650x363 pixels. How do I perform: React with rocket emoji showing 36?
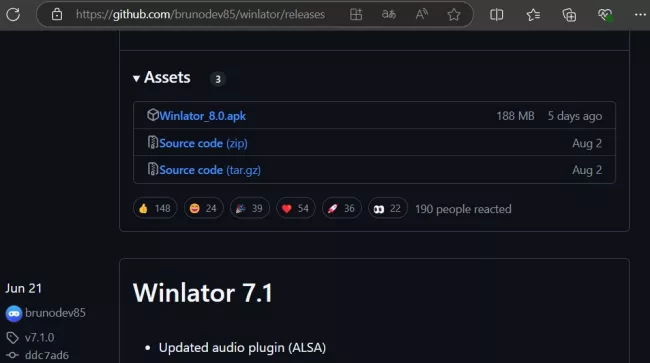point(341,208)
